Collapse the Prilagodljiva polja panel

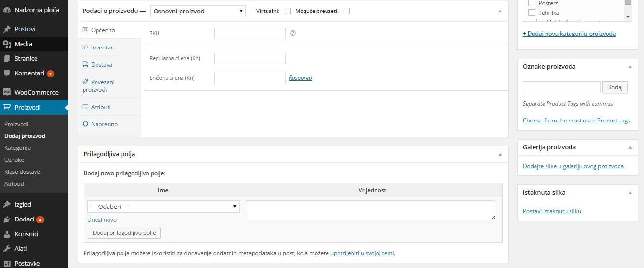(500, 155)
